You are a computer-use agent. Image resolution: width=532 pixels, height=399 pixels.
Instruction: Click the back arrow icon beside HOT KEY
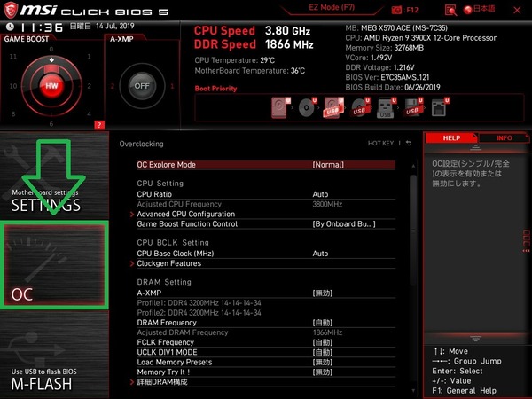tap(409, 143)
